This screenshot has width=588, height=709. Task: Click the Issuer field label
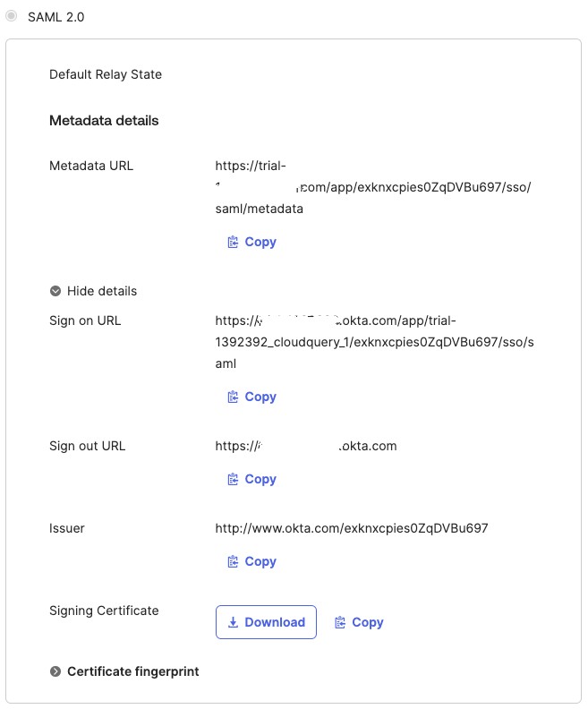pyautogui.click(x=67, y=528)
